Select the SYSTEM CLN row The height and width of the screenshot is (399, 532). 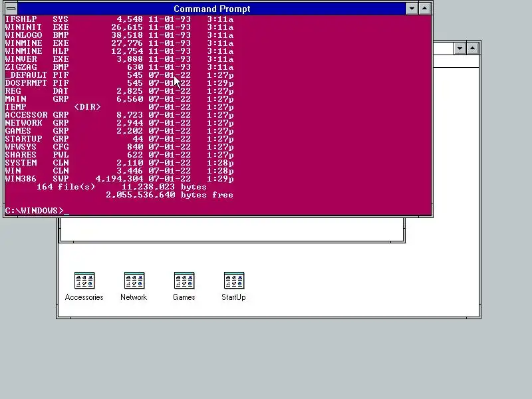tap(119, 162)
